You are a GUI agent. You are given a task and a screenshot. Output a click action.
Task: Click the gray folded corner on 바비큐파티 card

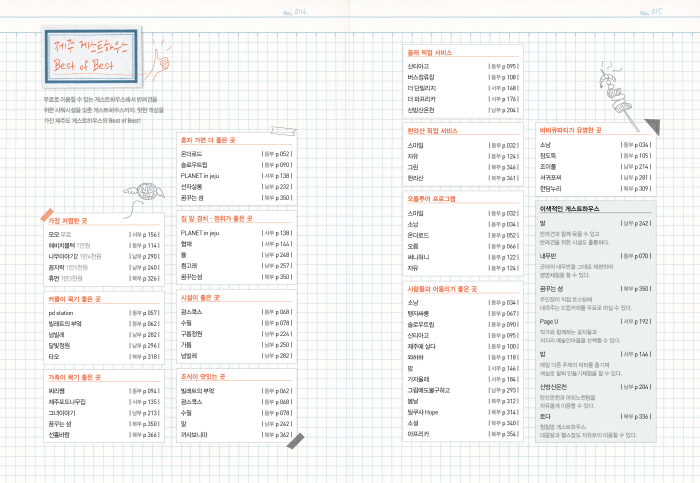tap(650, 125)
